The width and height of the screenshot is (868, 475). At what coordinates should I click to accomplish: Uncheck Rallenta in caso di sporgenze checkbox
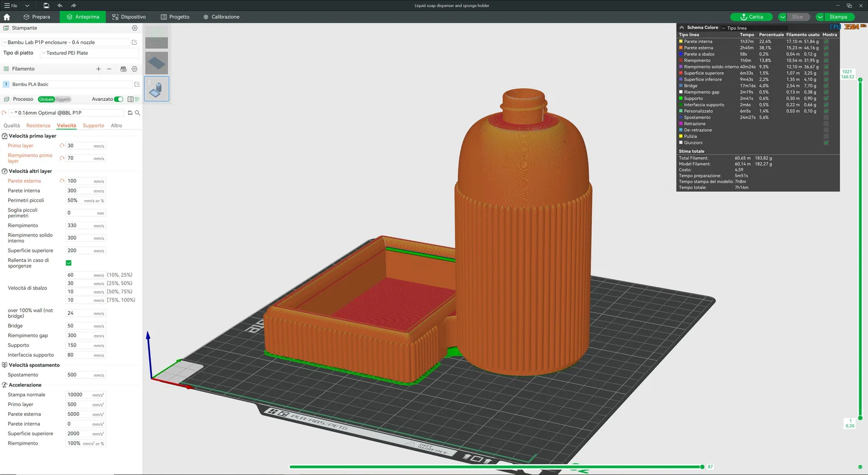(x=69, y=263)
